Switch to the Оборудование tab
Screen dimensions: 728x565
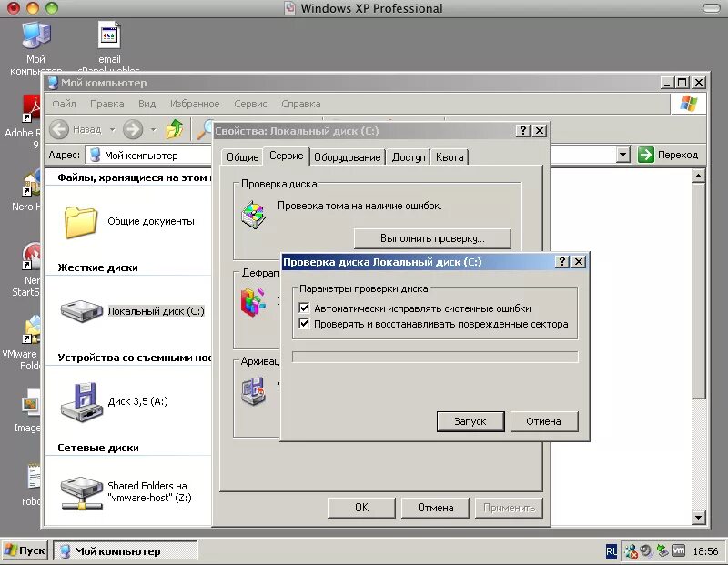click(x=348, y=157)
